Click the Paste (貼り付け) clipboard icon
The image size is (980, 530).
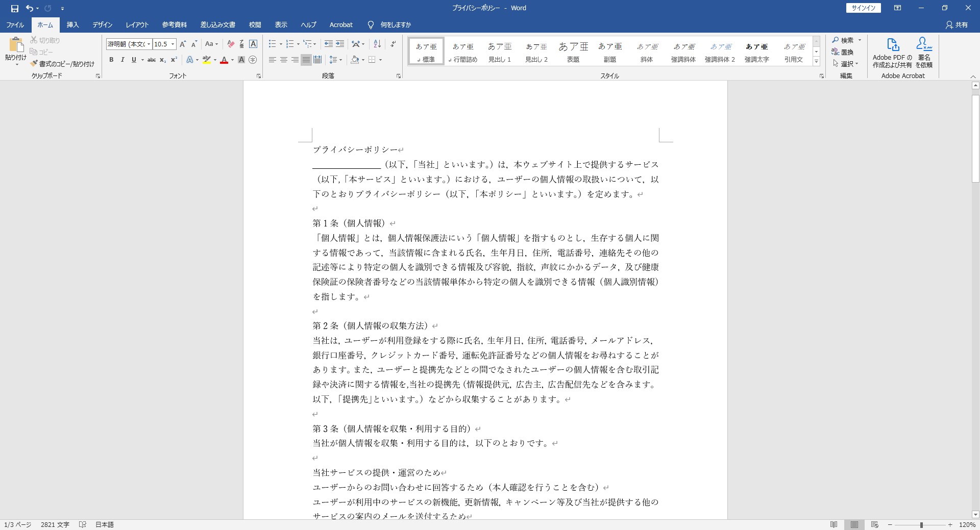pyautogui.click(x=16, y=44)
